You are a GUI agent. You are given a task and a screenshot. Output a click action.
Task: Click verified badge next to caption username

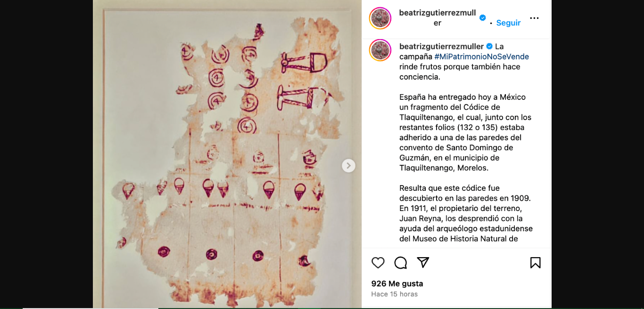[489, 46]
